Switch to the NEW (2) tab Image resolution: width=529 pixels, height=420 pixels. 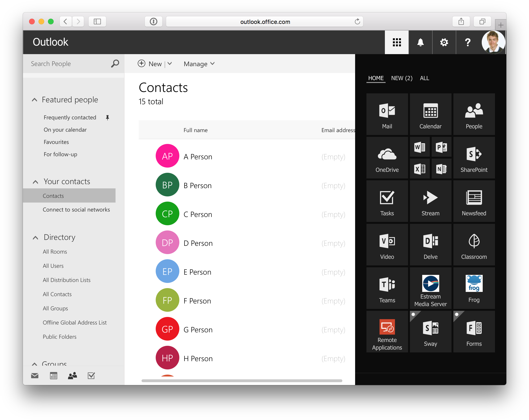401,78
